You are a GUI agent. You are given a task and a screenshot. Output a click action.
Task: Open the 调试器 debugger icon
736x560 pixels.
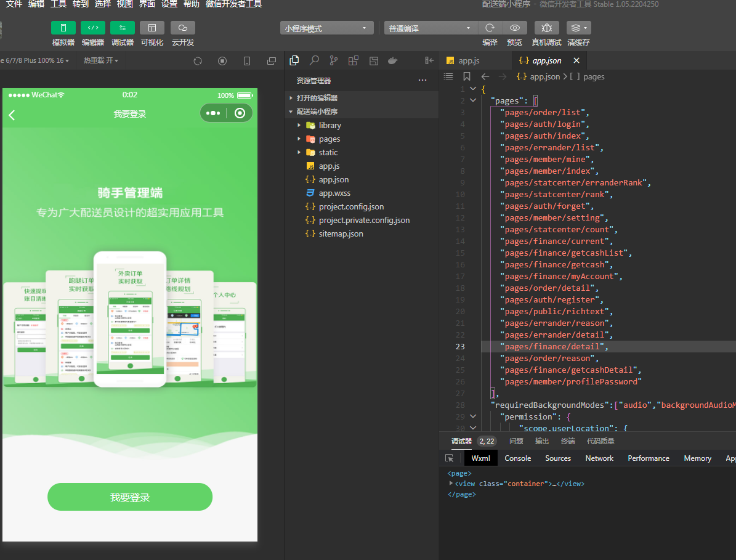(x=121, y=28)
